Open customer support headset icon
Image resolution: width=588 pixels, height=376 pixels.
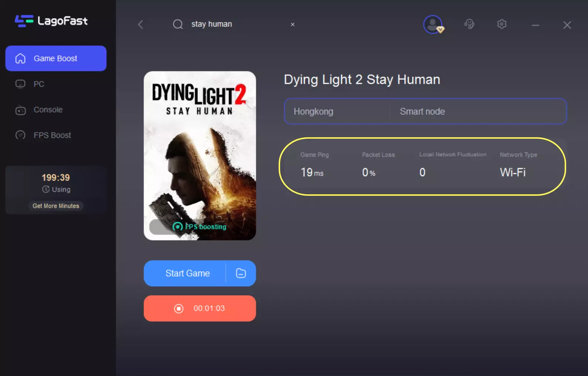click(469, 24)
